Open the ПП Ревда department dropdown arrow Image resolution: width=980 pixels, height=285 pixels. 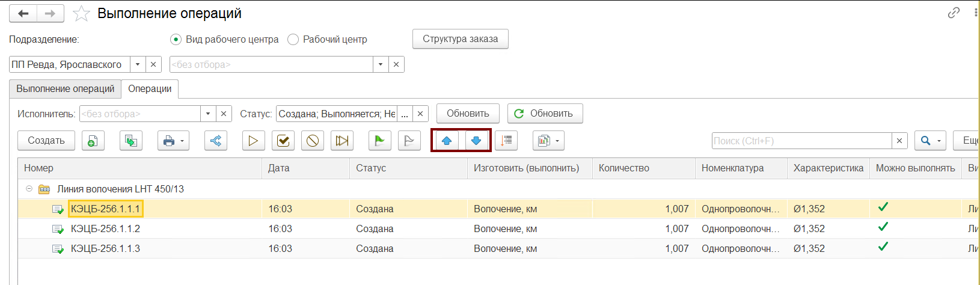click(x=138, y=64)
